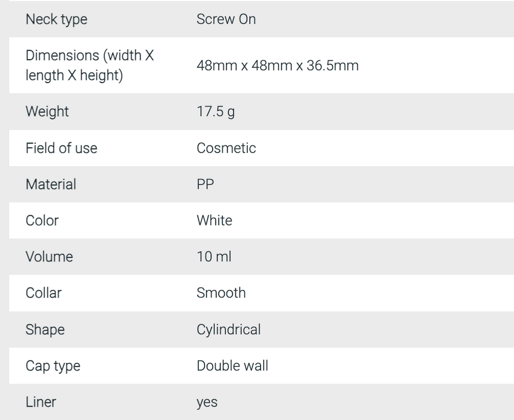Image resolution: width=514 pixels, height=420 pixels.
Task: Click the "Smooth" collar value
Action: [221, 293]
